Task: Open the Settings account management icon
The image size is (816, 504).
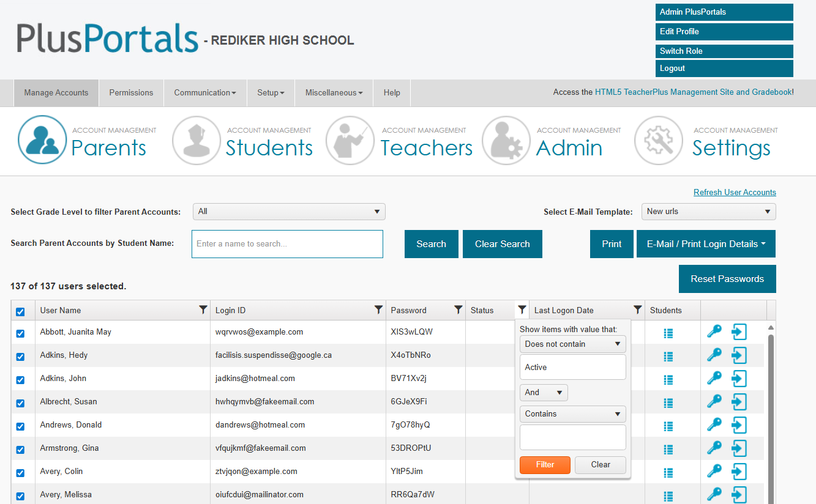Action: tap(659, 140)
